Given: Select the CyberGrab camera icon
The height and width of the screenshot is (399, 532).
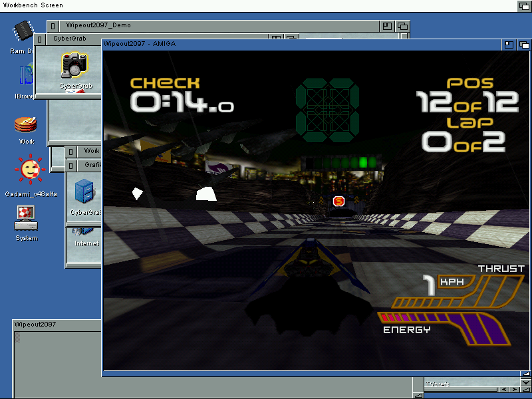Looking at the screenshot, I should (74, 65).
